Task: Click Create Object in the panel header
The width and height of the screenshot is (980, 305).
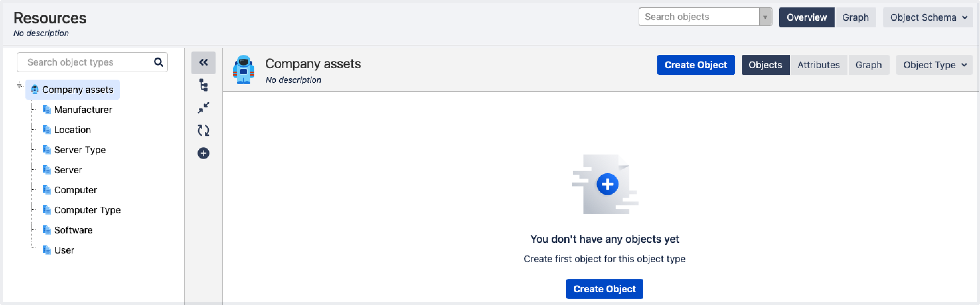Action: (x=696, y=65)
